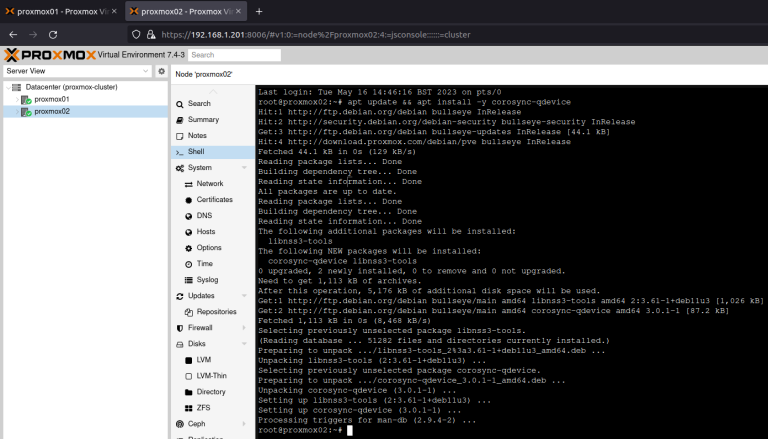Screen dimensions: 768x439
Task: Collapse the Disks submenu arrow
Action: click(x=244, y=344)
